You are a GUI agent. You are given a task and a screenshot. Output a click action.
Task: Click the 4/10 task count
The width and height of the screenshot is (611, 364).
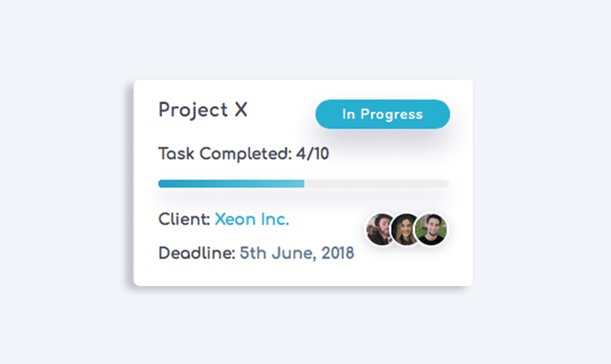tap(311, 154)
